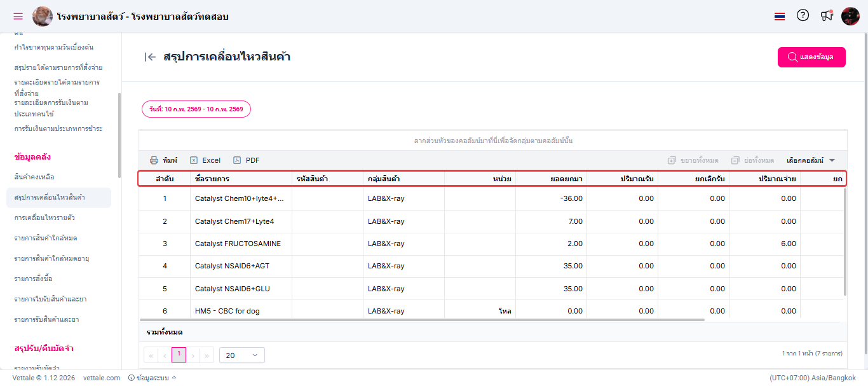Image resolution: width=868 pixels, height=386 pixels.
Task: Sort by หน่วย column header
Action: point(480,179)
